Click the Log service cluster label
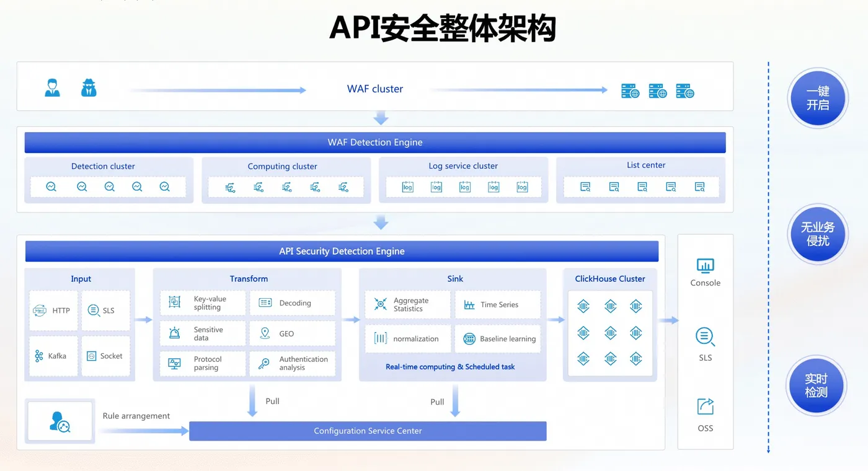Image resolution: width=868 pixels, height=471 pixels. [463, 165]
